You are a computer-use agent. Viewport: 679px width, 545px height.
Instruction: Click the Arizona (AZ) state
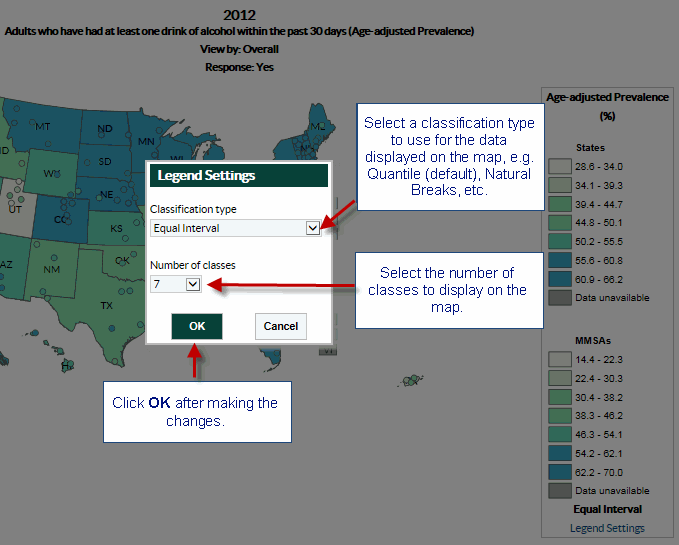6,264
